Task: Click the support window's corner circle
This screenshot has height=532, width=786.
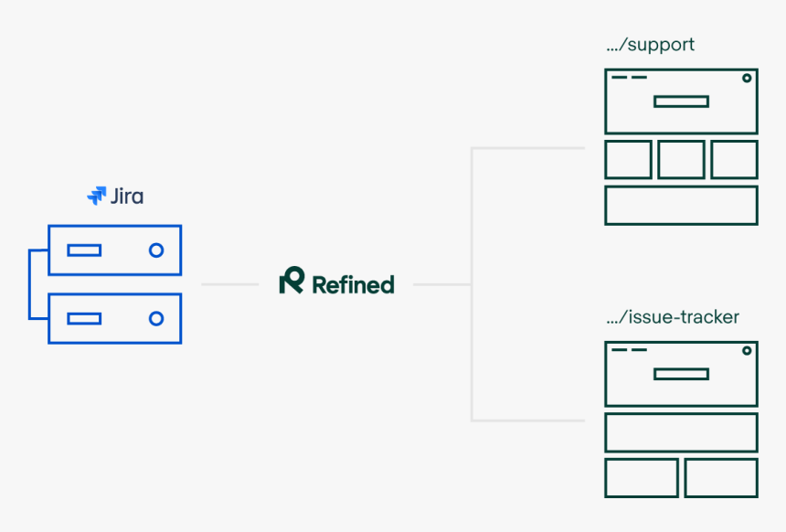Action: pos(747,79)
